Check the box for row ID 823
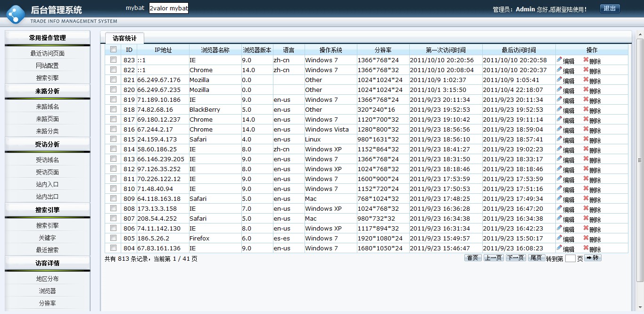The image size is (644, 314). [113, 60]
